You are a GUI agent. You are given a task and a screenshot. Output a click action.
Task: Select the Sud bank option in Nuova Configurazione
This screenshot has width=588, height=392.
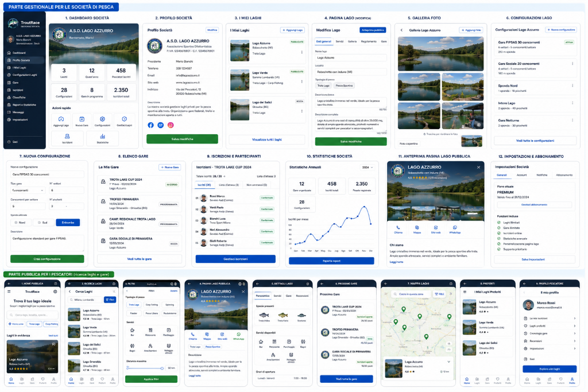coord(43,223)
